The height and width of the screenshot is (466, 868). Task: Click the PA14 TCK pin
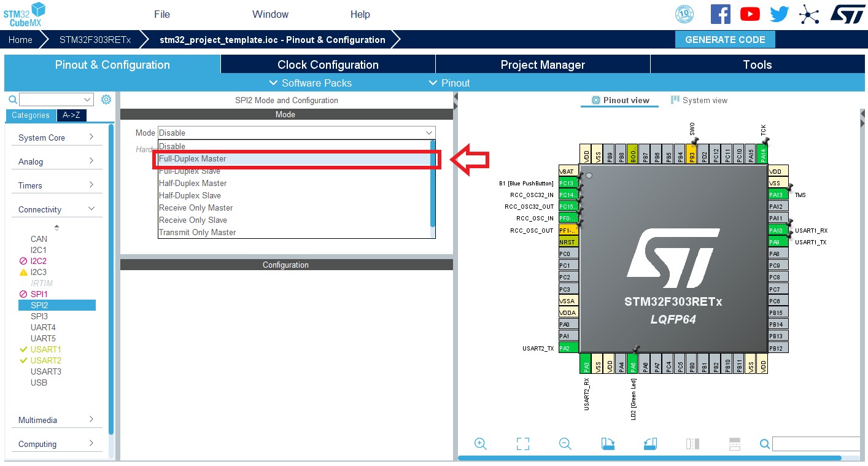[x=763, y=153]
